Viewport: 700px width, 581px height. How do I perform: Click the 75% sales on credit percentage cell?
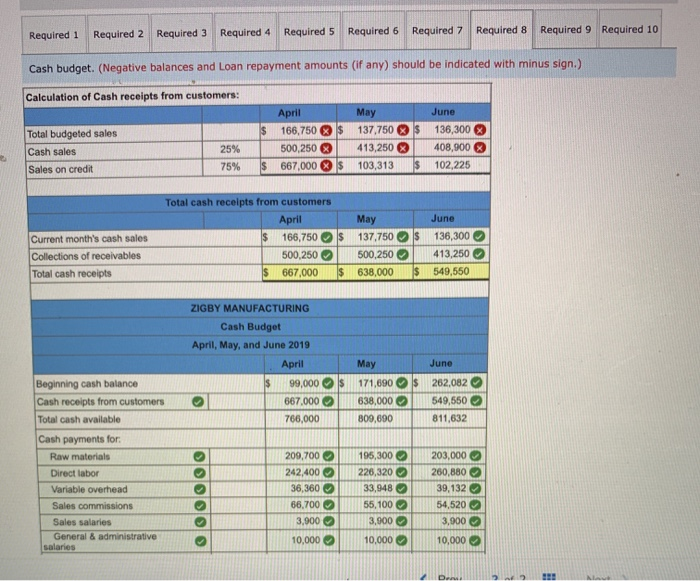(x=230, y=167)
